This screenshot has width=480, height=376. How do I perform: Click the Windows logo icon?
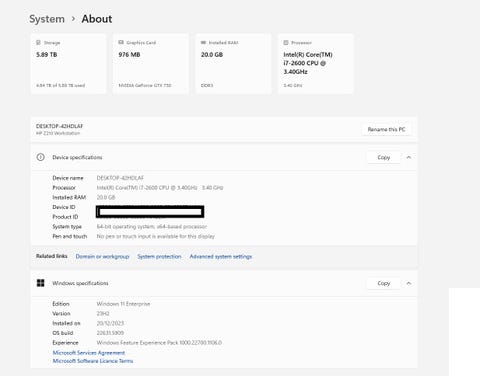40,283
